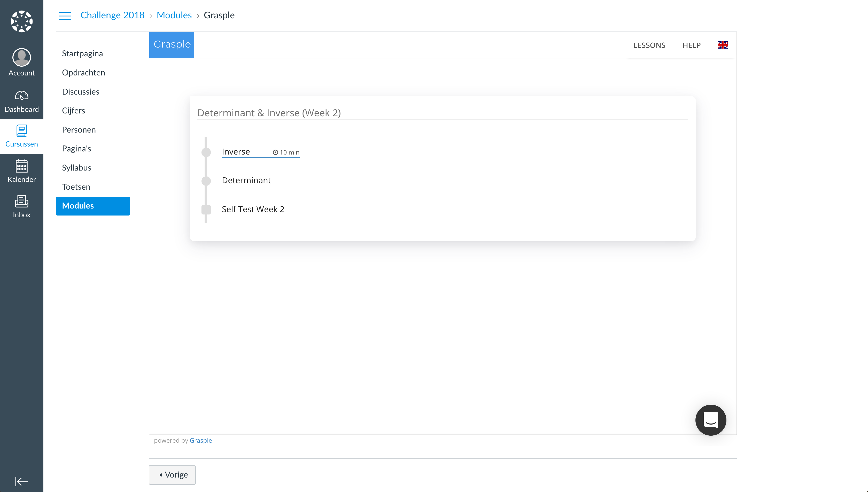Screen dimensions: 868x492
Task: Open the chat support bubble
Action: (x=711, y=420)
